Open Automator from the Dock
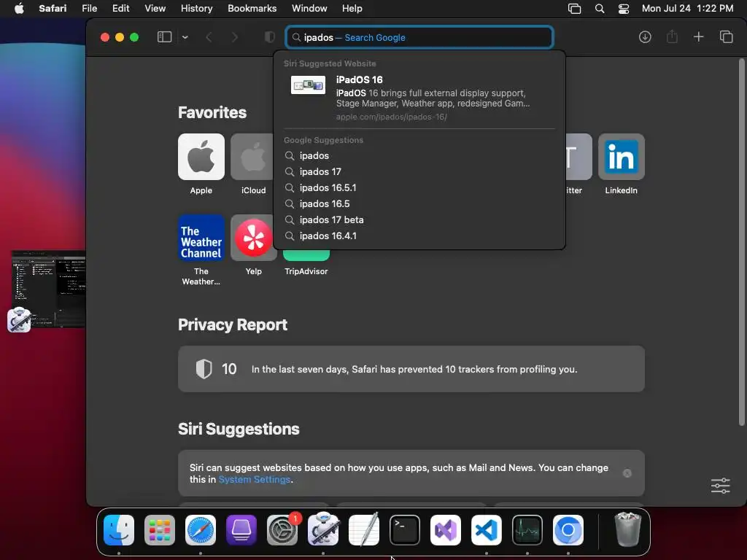The height and width of the screenshot is (560, 747). tap(323, 529)
